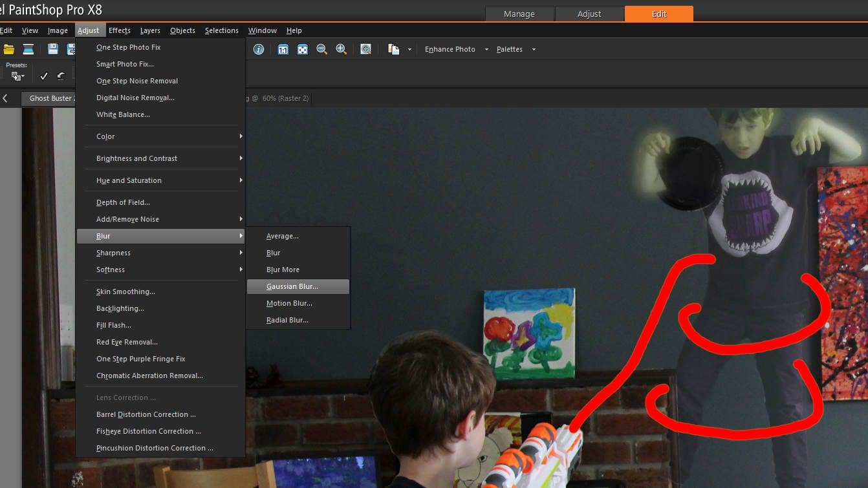Image resolution: width=868 pixels, height=488 pixels.
Task: Open the Presets dropdown
Action: (x=17, y=76)
